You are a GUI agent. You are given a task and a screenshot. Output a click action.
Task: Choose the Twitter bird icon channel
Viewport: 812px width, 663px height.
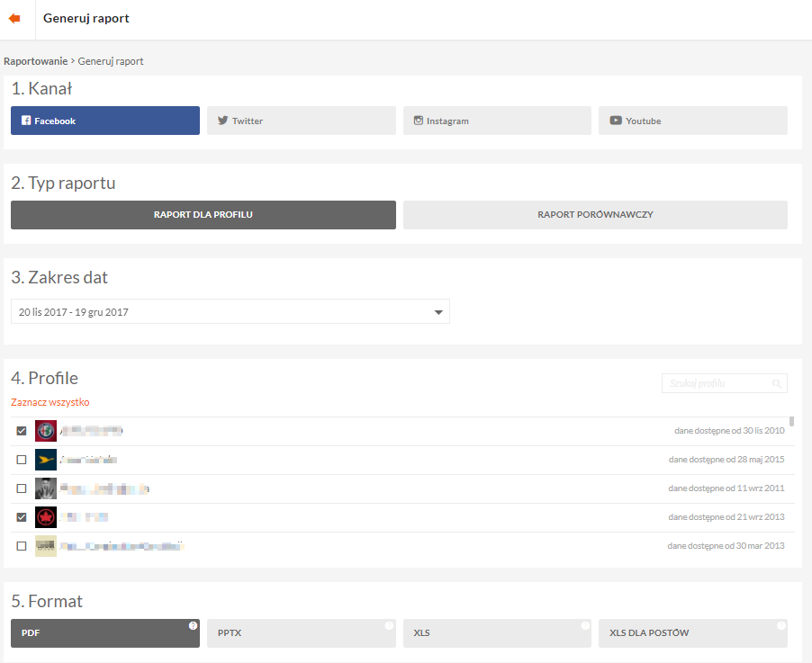(222, 121)
